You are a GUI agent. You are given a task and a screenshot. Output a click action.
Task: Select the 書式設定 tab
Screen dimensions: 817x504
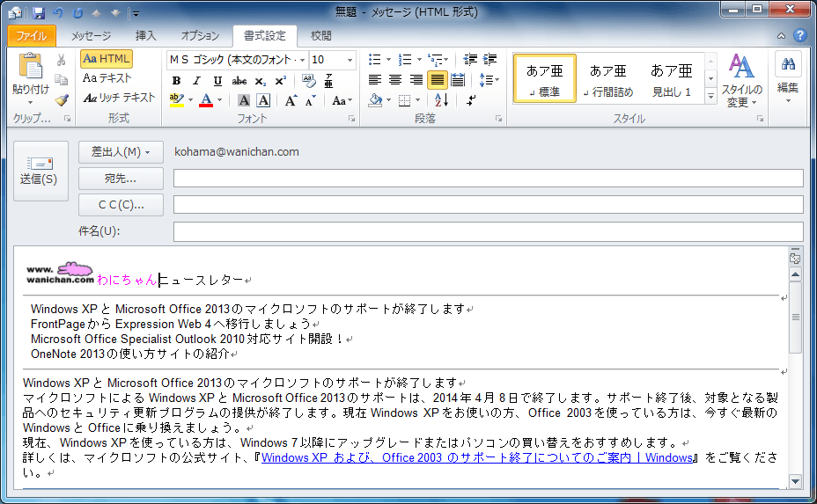[265, 35]
